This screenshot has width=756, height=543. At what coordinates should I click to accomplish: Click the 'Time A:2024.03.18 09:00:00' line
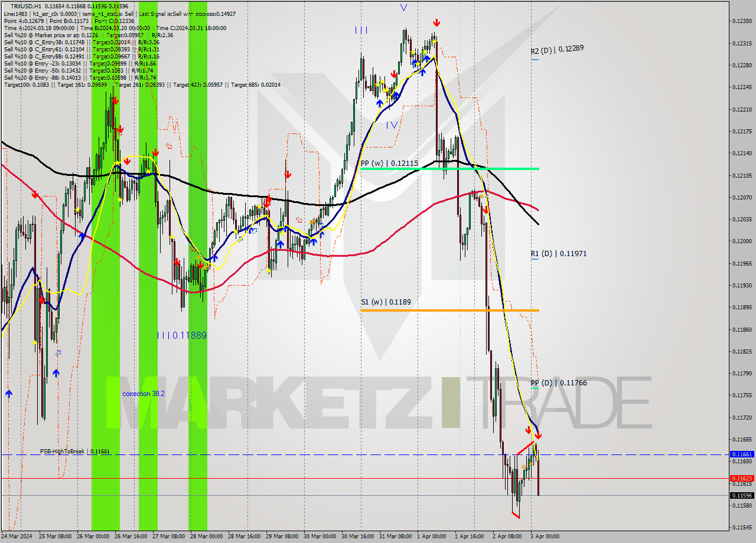(x=115, y=28)
